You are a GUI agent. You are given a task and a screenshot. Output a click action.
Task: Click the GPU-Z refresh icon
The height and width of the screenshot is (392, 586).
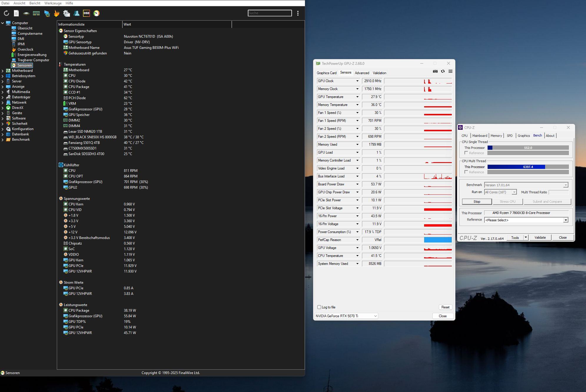(443, 71)
